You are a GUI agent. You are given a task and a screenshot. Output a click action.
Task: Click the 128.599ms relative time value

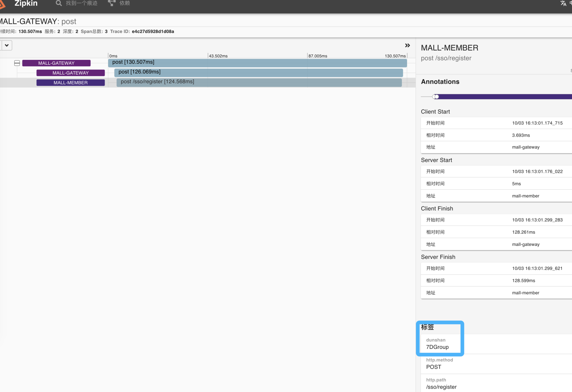coord(523,281)
